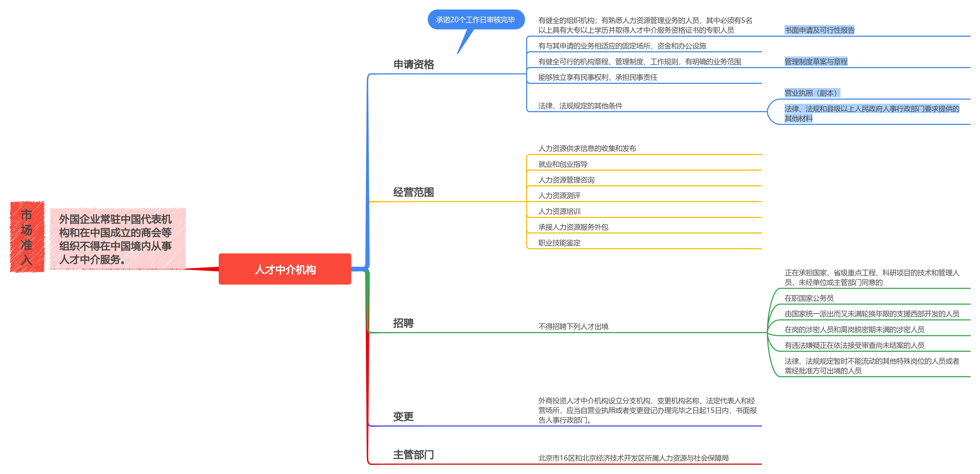980x474 pixels.
Task: Click the pink 外国企业常驻中国代表机构 note box
Action: tap(118, 239)
